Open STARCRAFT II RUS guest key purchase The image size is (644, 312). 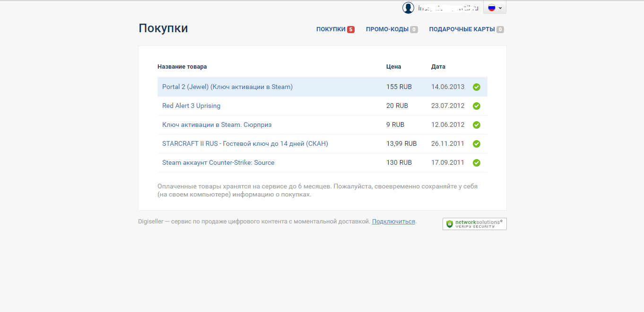(x=245, y=144)
